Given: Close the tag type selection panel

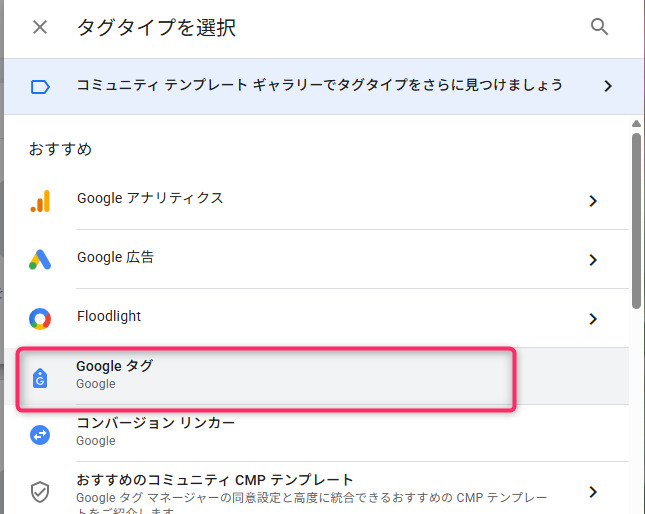Looking at the screenshot, I should 40,27.
